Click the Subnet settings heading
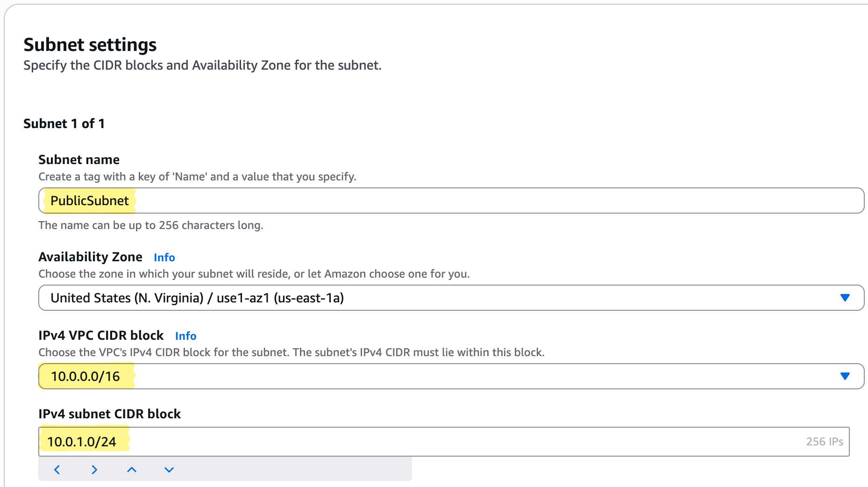This screenshot has height=487, width=868. pos(90,45)
